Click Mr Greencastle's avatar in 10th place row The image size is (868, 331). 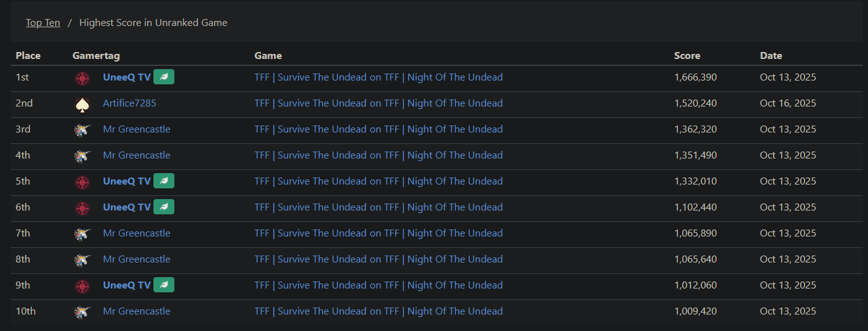[82, 311]
